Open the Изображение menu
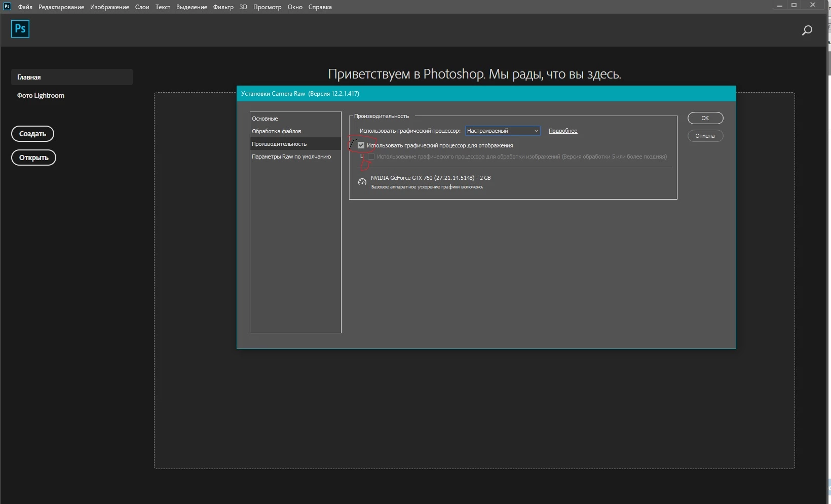Viewport: 831px width, 504px height. click(x=109, y=7)
